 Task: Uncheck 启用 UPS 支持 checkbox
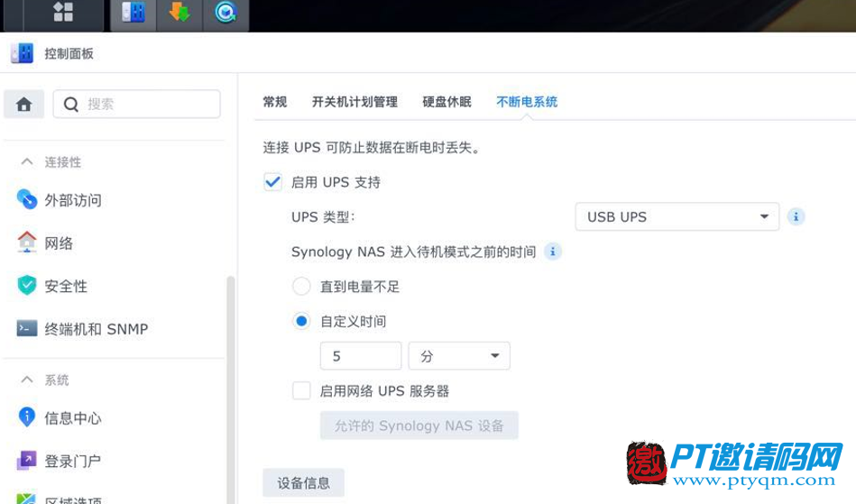(272, 181)
